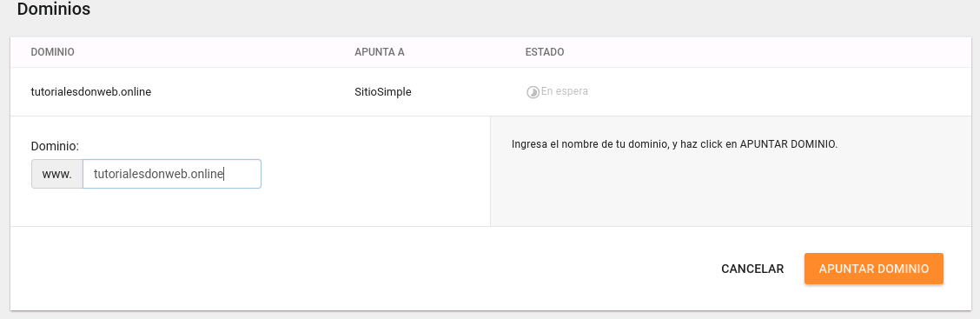Click the En espera status text
980x319 pixels.
(565, 91)
